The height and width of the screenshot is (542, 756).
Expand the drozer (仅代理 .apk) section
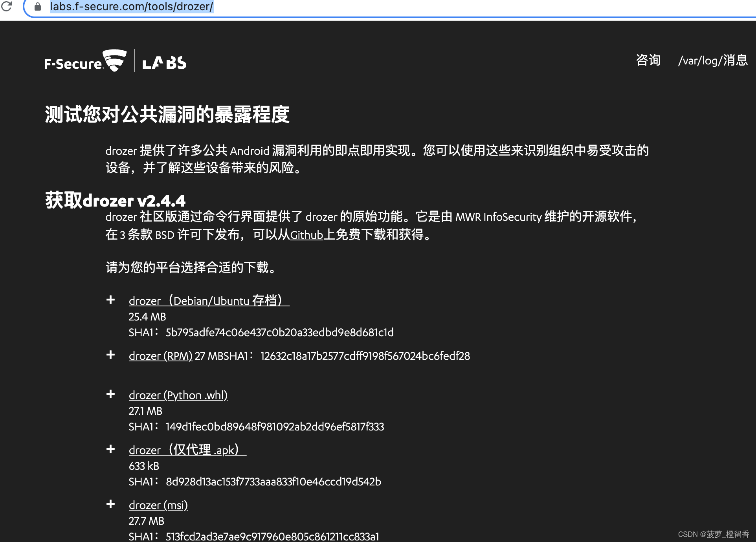(x=110, y=449)
